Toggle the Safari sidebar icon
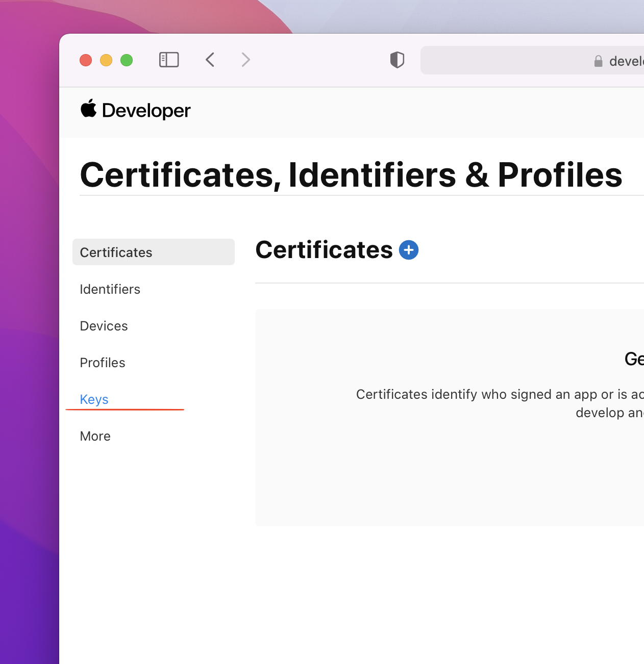The height and width of the screenshot is (664, 644). 169,60
